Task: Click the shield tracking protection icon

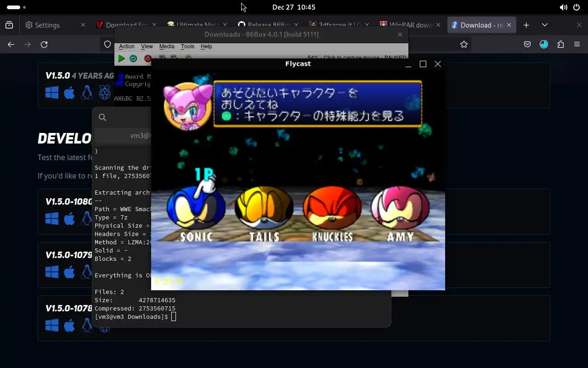Action: 107,44
